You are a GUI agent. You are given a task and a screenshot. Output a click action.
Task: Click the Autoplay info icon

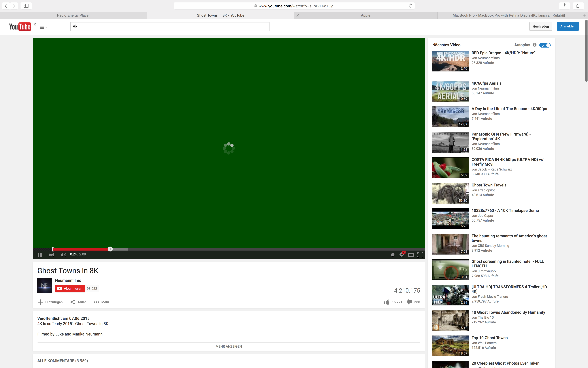pos(535,45)
